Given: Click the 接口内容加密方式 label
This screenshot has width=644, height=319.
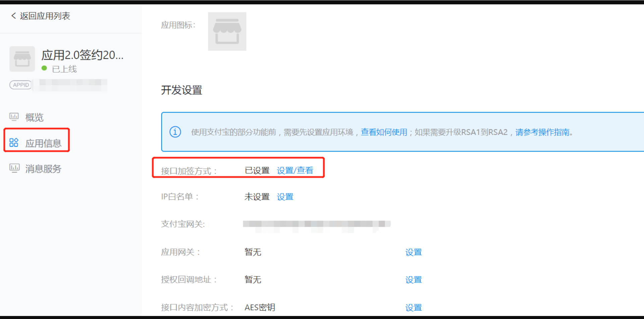Looking at the screenshot, I should (x=197, y=307).
